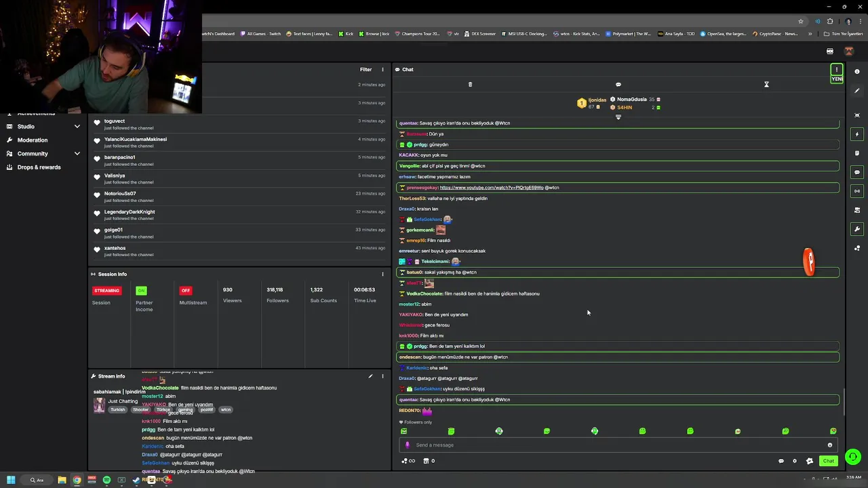The image size is (868, 488).
Task: Open Spotify from the taskbar
Action: click(106, 481)
